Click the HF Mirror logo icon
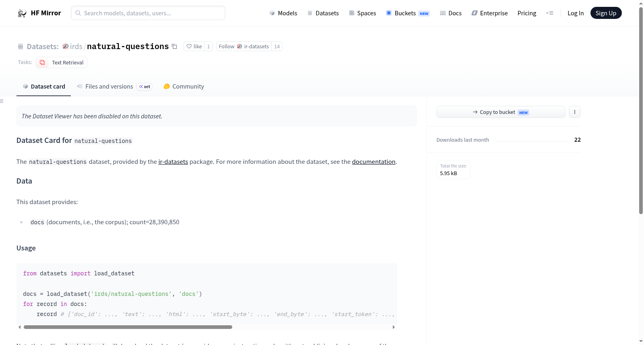644x345 pixels. coord(22,13)
